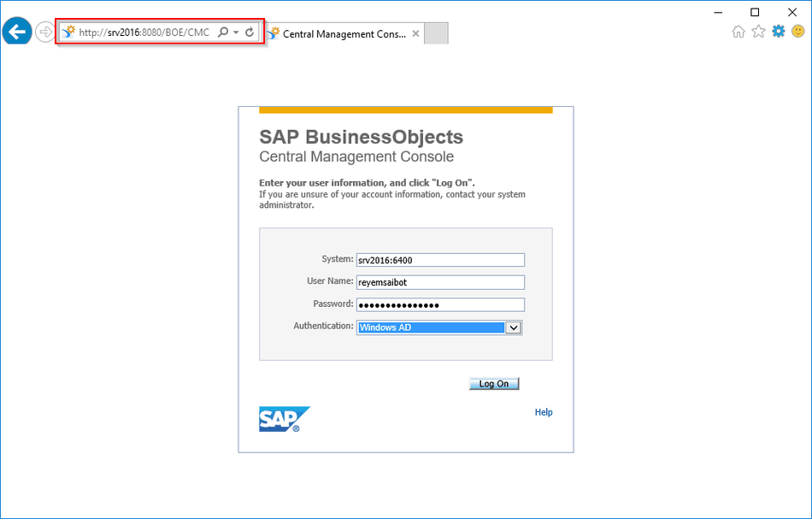This screenshot has width=812, height=519.
Task: Open the Authentication dropdown
Action: [439, 327]
